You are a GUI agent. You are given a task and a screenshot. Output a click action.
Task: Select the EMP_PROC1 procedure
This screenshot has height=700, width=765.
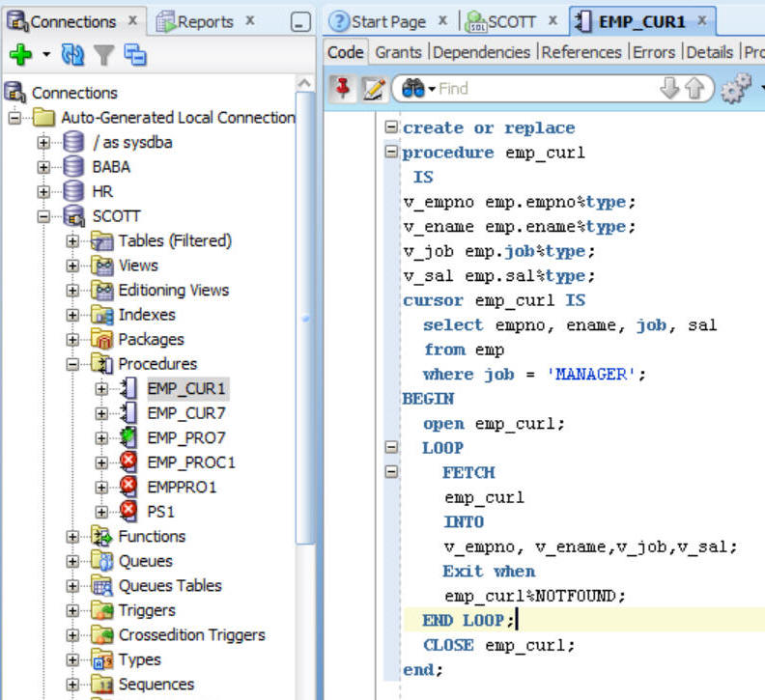(x=190, y=462)
